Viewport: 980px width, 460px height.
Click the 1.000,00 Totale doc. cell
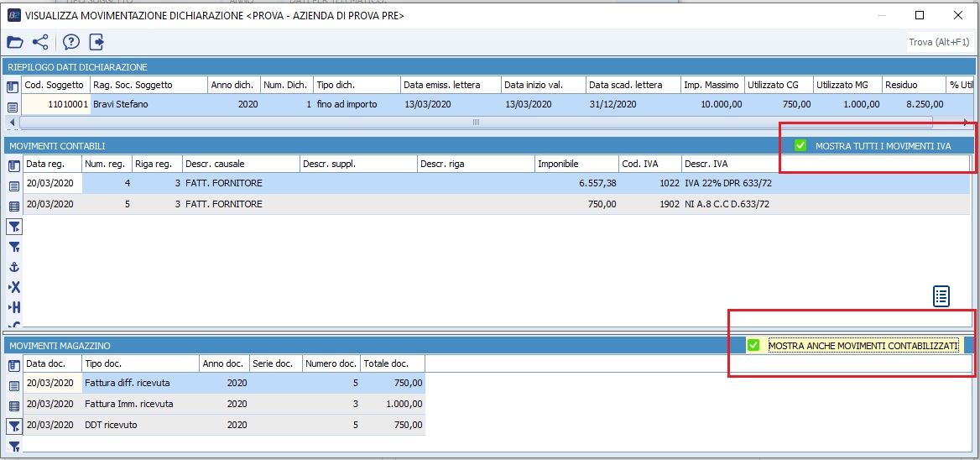[392, 404]
